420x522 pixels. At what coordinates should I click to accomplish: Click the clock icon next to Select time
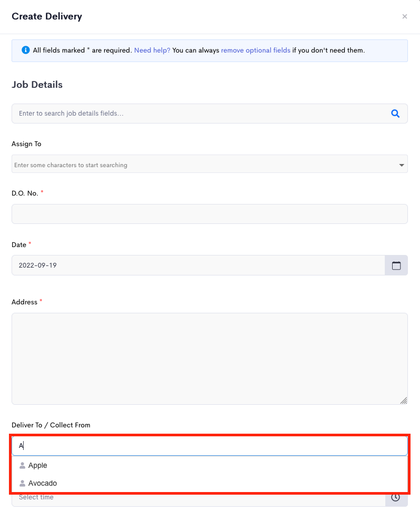395,497
